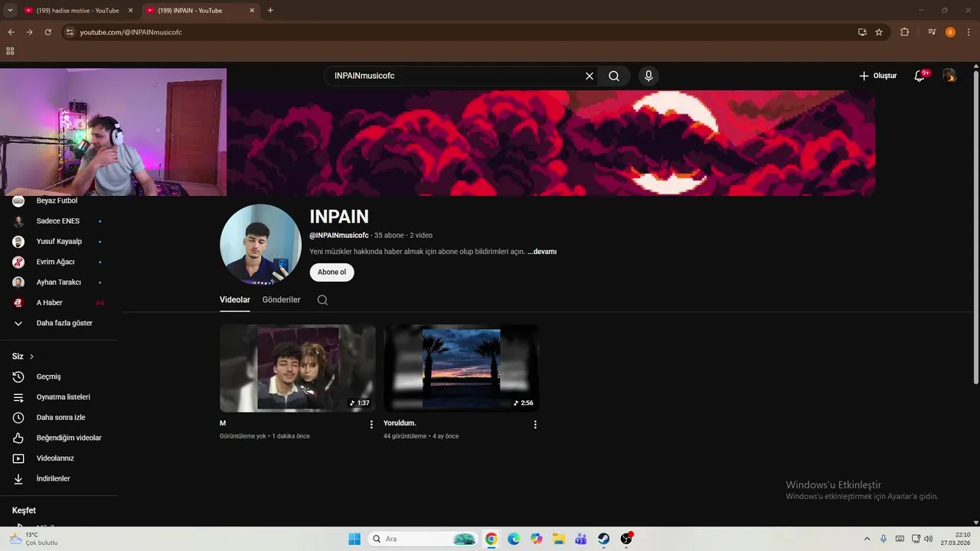Switch to the Gönderiler tab
Image resolution: width=980 pixels, height=551 pixels.
pos(281,300)
